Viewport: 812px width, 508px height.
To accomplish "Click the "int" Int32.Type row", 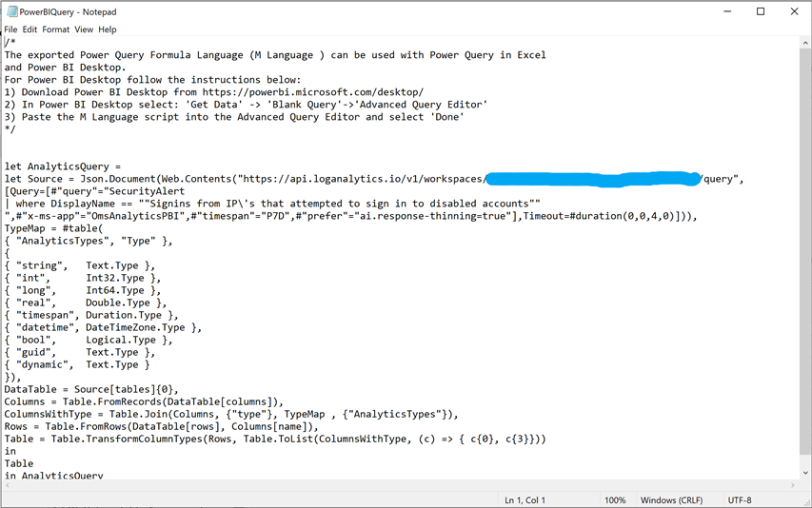I will [x=83, y=279].
